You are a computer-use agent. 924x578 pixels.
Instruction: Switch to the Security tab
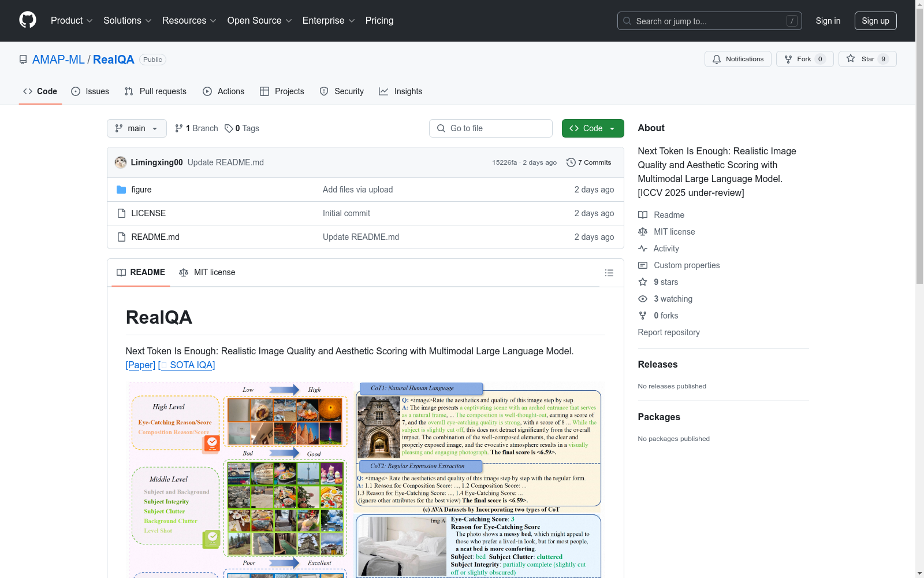(342, 91)
